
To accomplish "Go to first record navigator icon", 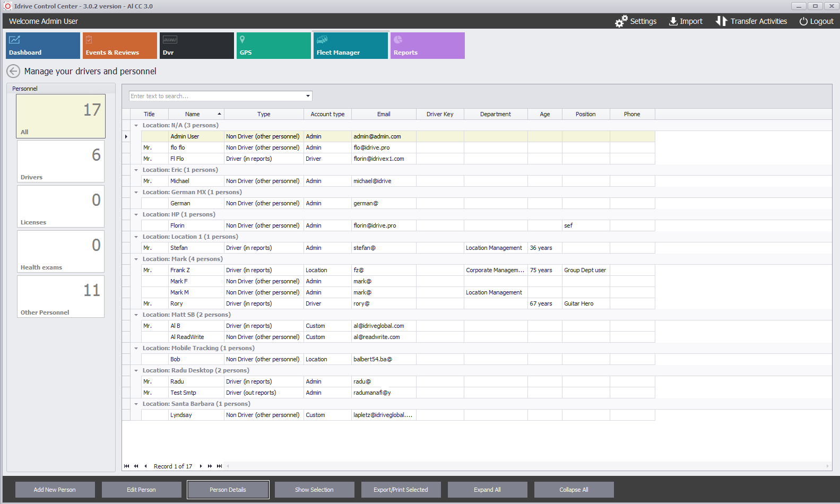I will (x=126, y=466).
